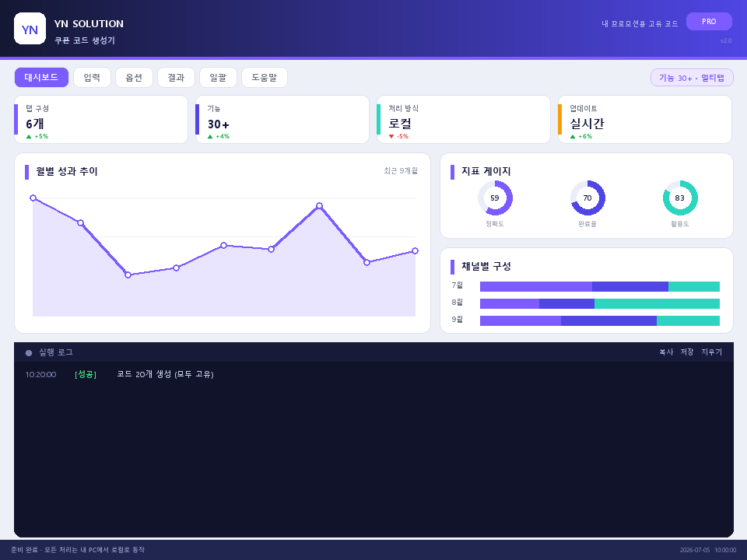Click the 활용도 donut gauge showing 83
Screen dimensions: 747x560
coord(680,198)
